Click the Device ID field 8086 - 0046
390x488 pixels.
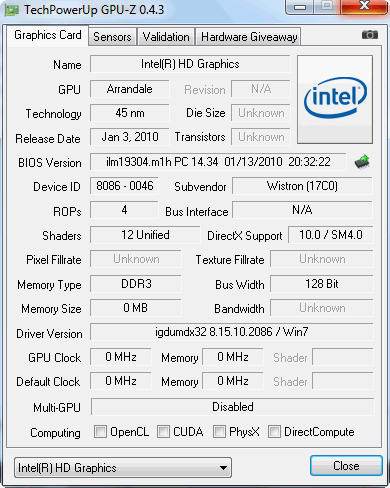[x=124, y=186]
